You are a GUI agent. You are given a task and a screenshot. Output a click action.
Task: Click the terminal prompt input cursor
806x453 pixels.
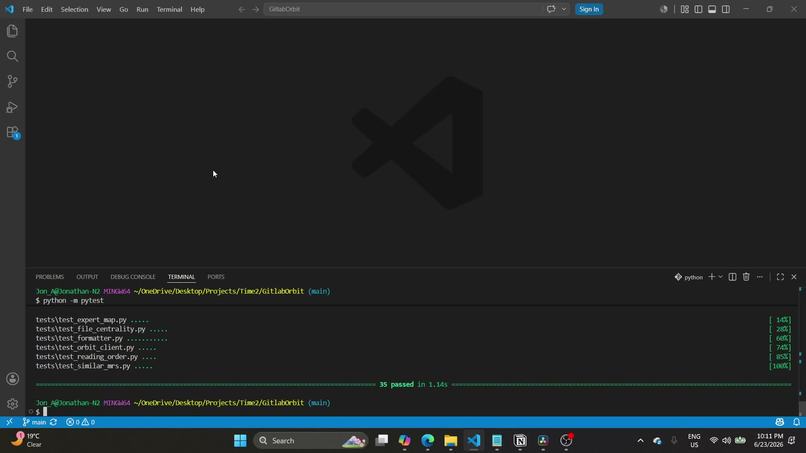coord(45,411)
